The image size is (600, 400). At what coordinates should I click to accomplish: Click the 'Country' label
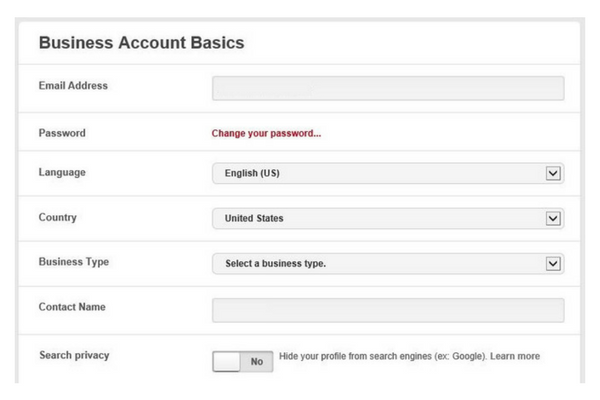(x=58, y=217)
